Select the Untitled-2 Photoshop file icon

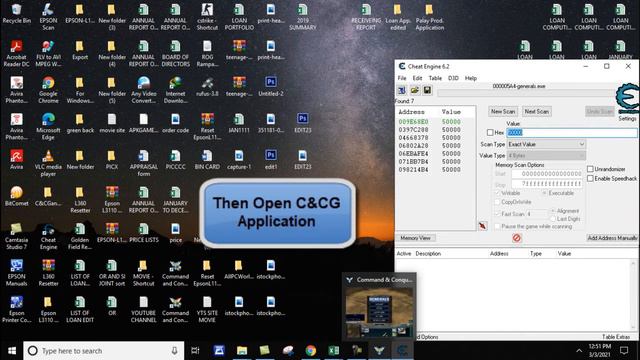pyautogui.click(x=271, y=87)
